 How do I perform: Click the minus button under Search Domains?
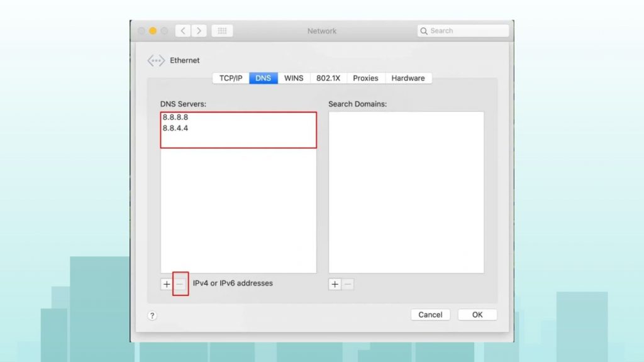[x=348, y=284]
